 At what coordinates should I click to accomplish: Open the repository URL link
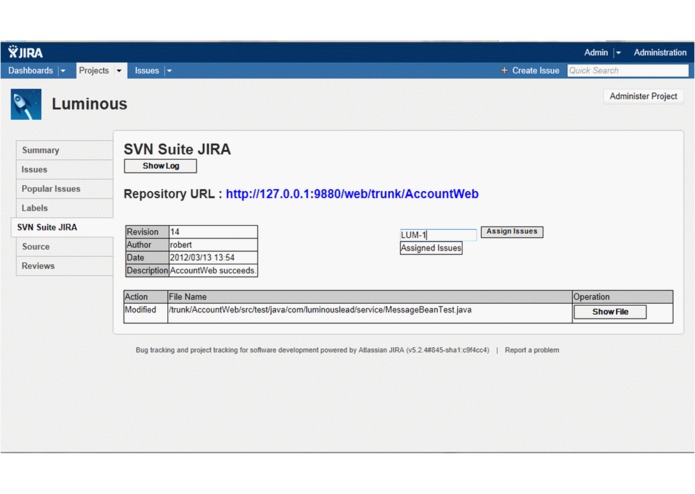tap(352, 194)
